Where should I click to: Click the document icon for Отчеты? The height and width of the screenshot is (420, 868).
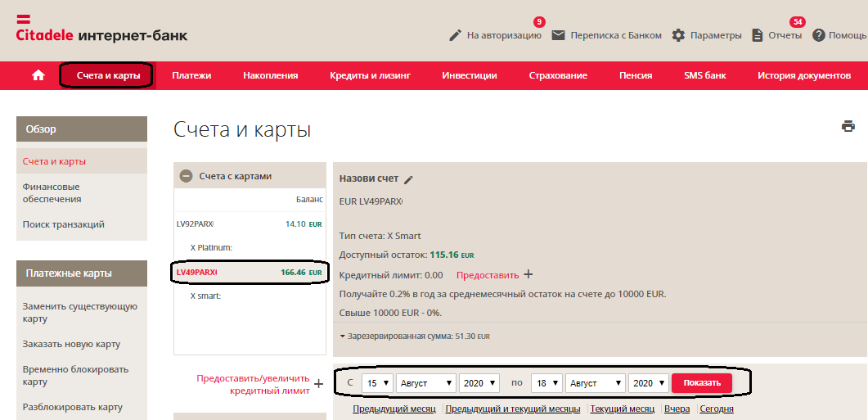point(758,35)
